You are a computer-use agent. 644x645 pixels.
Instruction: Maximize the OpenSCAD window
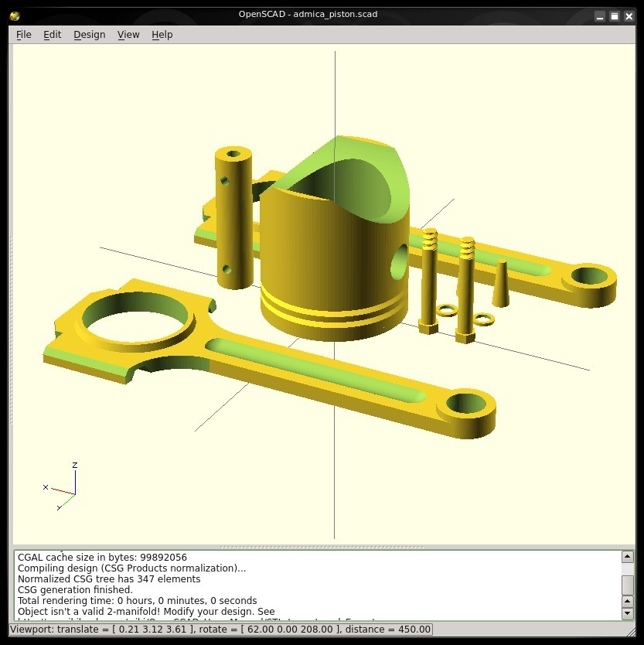[x=615, y=16]
